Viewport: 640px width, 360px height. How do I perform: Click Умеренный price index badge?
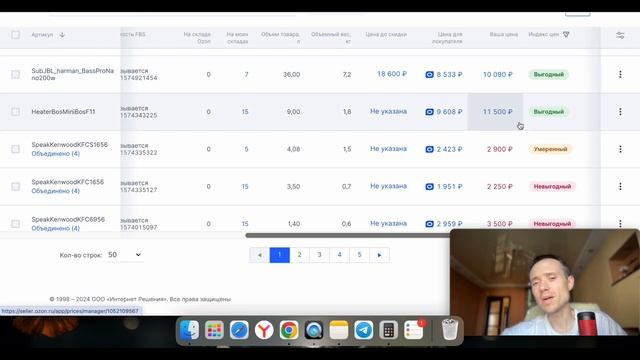click(550, 149)
